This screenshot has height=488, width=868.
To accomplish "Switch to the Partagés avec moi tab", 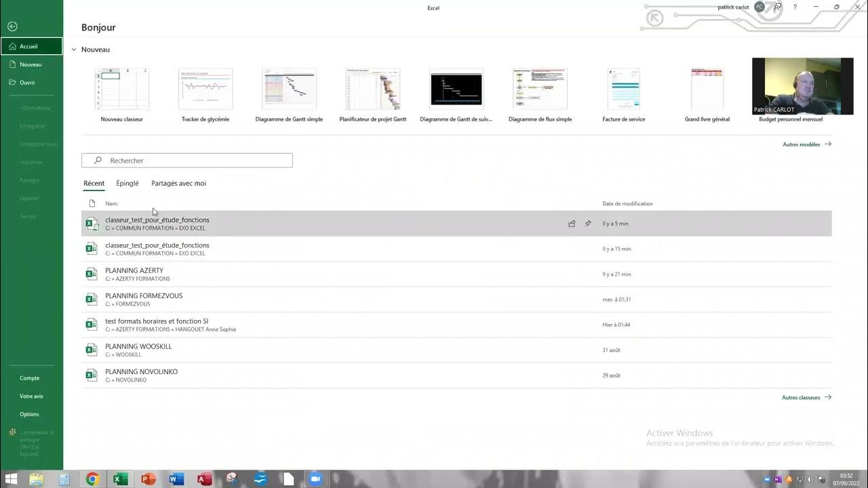I will (178, 184).
